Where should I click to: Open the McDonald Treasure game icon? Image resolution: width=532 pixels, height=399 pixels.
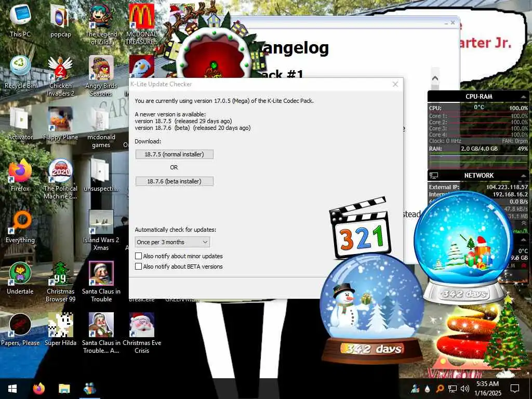141,24
